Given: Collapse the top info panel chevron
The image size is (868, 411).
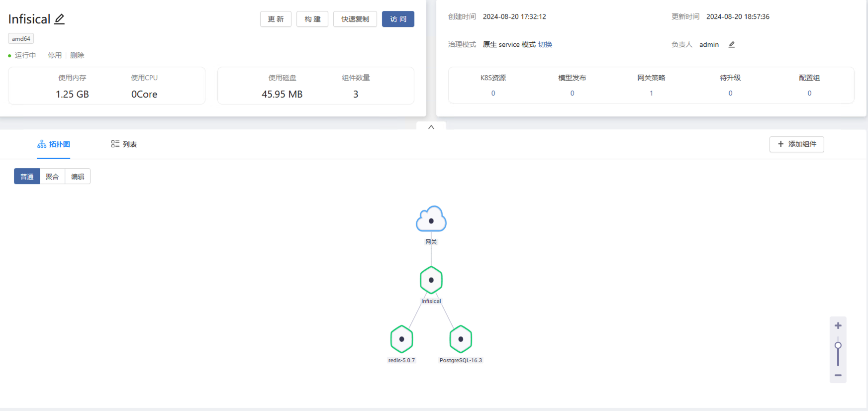Looking at the screenshot, I should pos(431,127).
